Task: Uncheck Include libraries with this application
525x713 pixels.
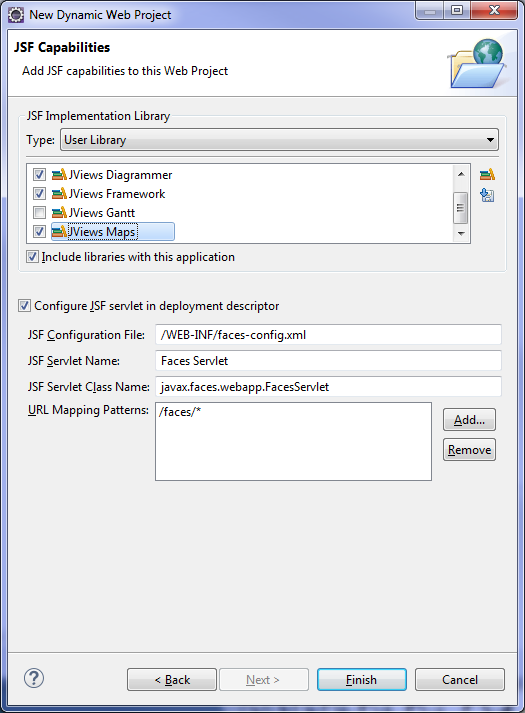Action: (32, 256)
